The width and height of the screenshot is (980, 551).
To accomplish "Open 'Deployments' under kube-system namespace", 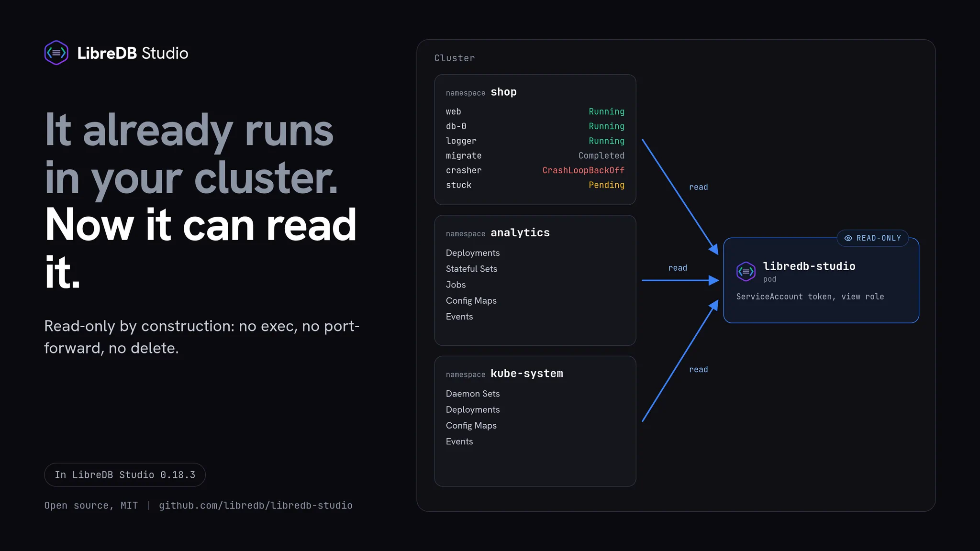I will click(x=473, y=410).
